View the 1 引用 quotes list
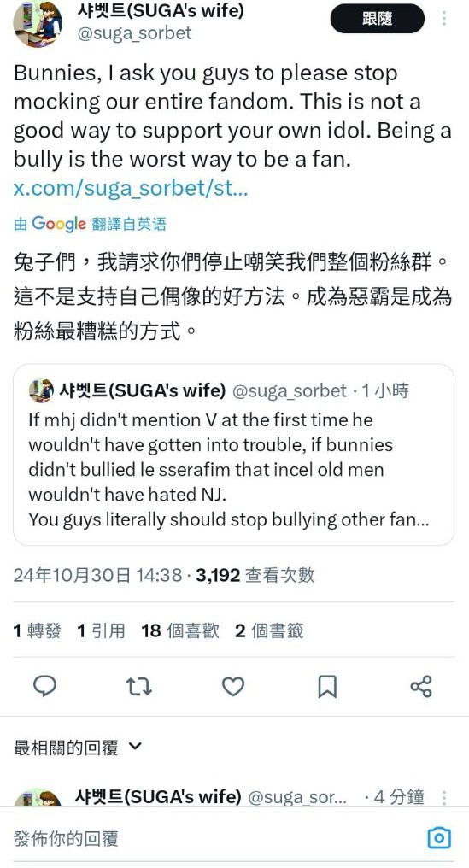 pyautogui.click(x=102, y=630)
